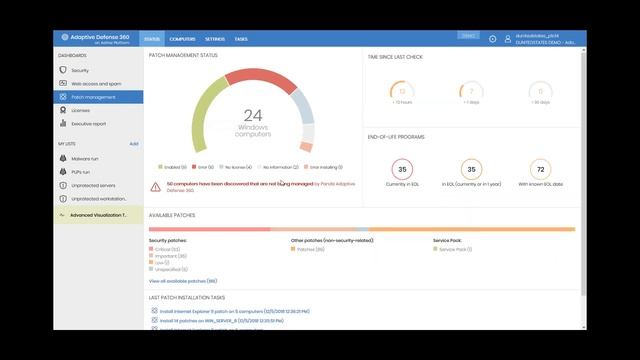Click Unspecified security patches entry
The height and width of the screenshot is (360, 640).
(169, 269)
